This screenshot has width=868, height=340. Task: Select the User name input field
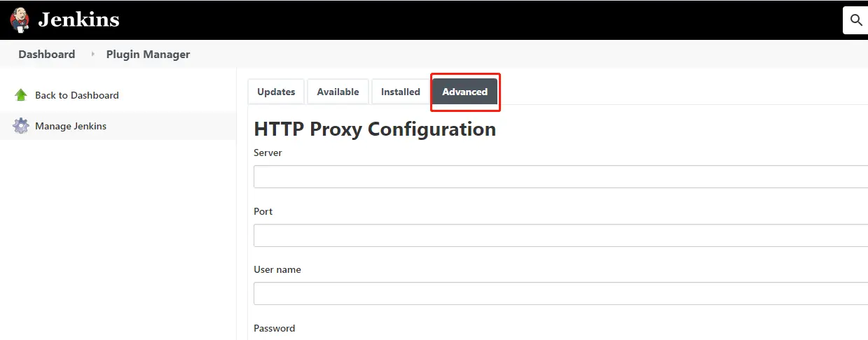point(560,294)
